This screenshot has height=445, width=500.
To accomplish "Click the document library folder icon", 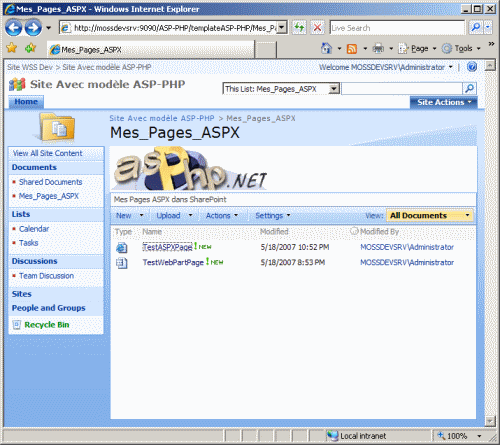I will 56,127.
